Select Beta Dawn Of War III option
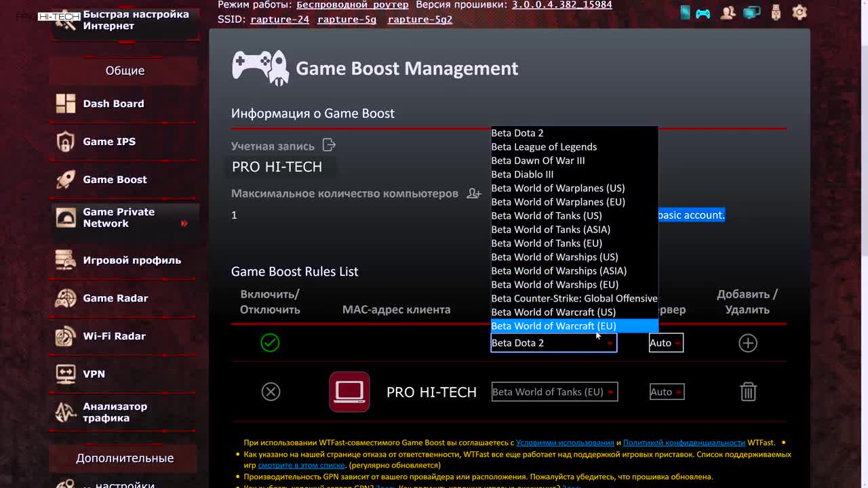The image size is (868, 488). point(574,161)
